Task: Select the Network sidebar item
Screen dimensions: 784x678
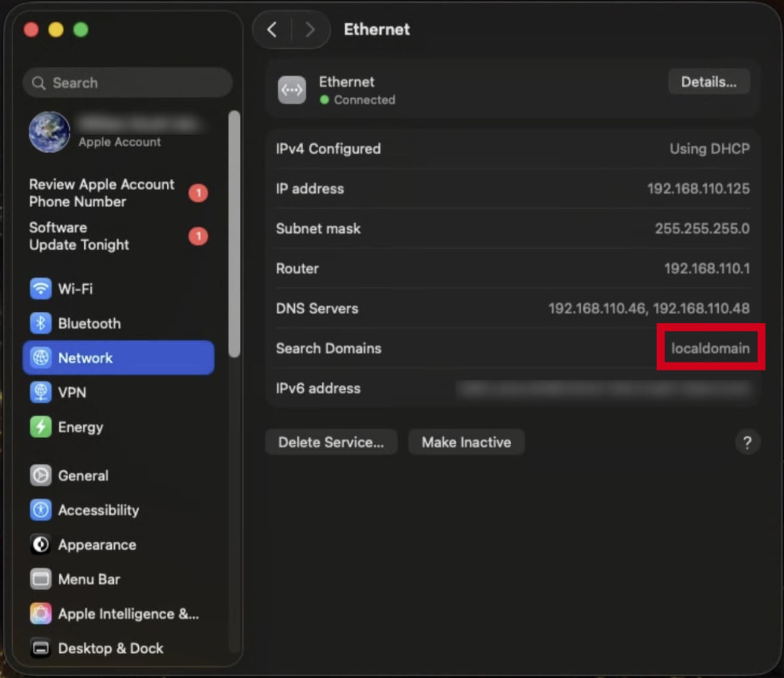Action: 118,358
